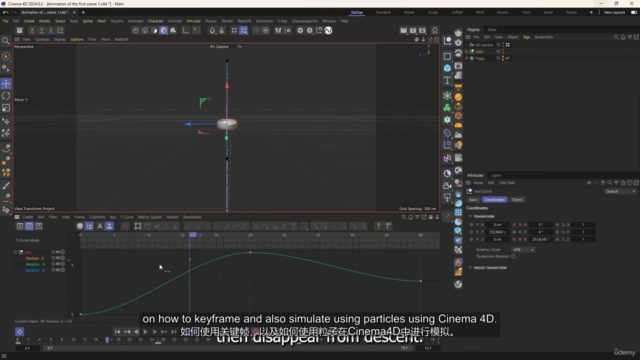Image resolution: width=640 pixels, height=360 pixels.
Task: Go to end of animation
Action: tap(173, 332)
